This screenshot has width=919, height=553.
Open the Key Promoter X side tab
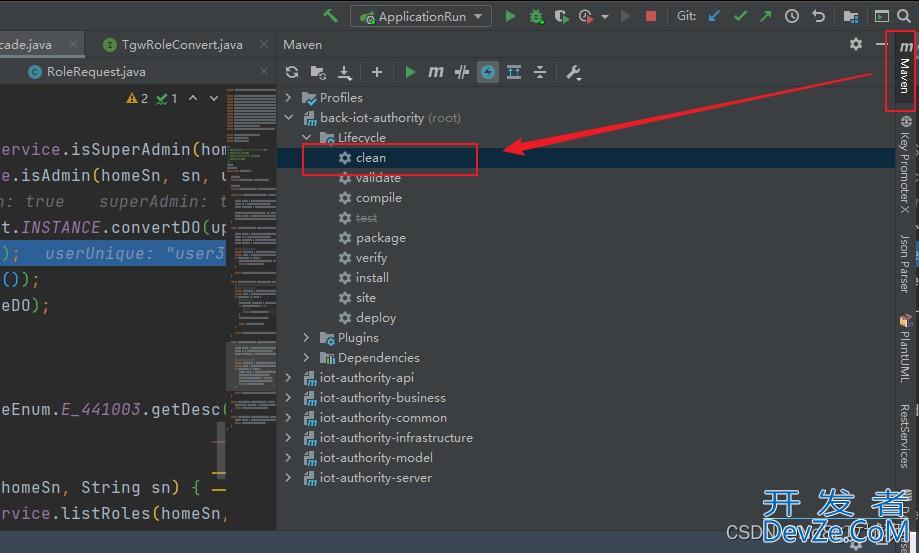pyautogui.click(x=905, y=165)
